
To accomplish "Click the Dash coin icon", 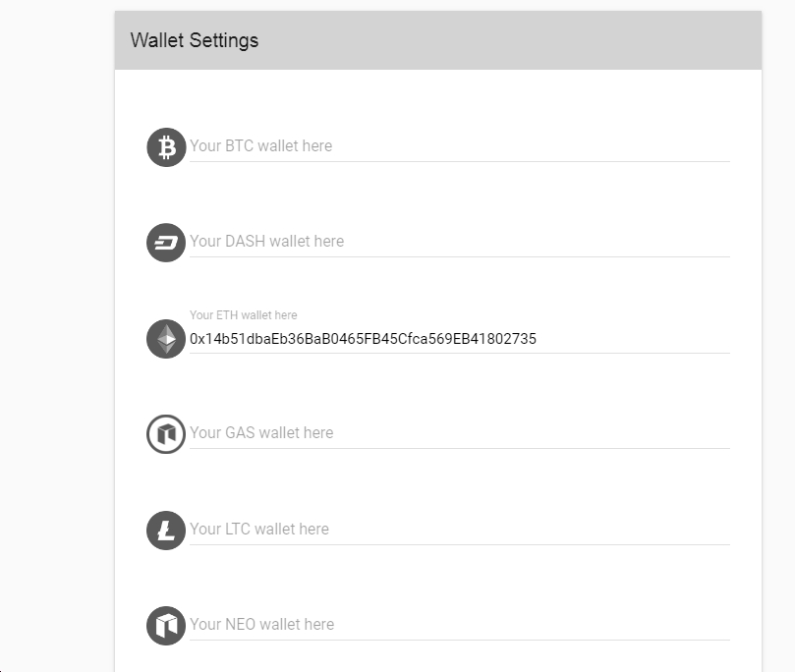I will coord(166,243).
